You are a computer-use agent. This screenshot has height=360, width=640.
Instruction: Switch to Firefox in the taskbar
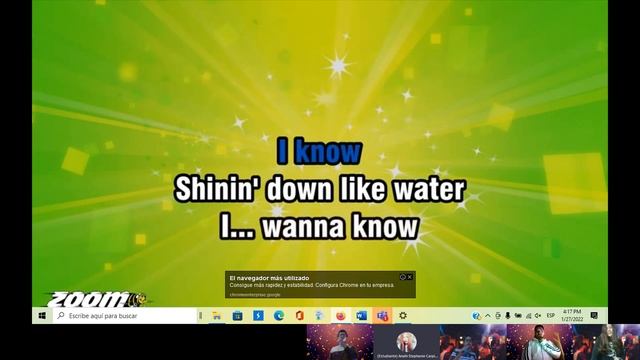click(x=341, y=316)
